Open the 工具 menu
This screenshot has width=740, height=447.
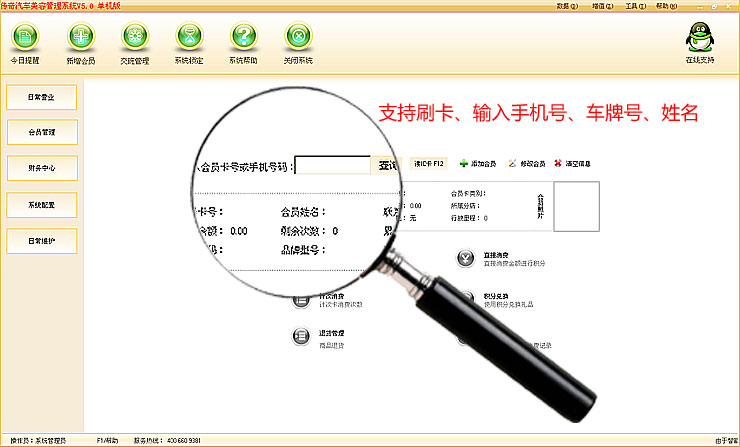(x=635, y=6)
